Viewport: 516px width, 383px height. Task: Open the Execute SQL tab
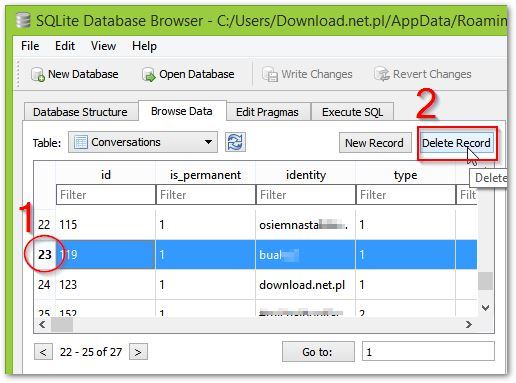click(352, 112)
